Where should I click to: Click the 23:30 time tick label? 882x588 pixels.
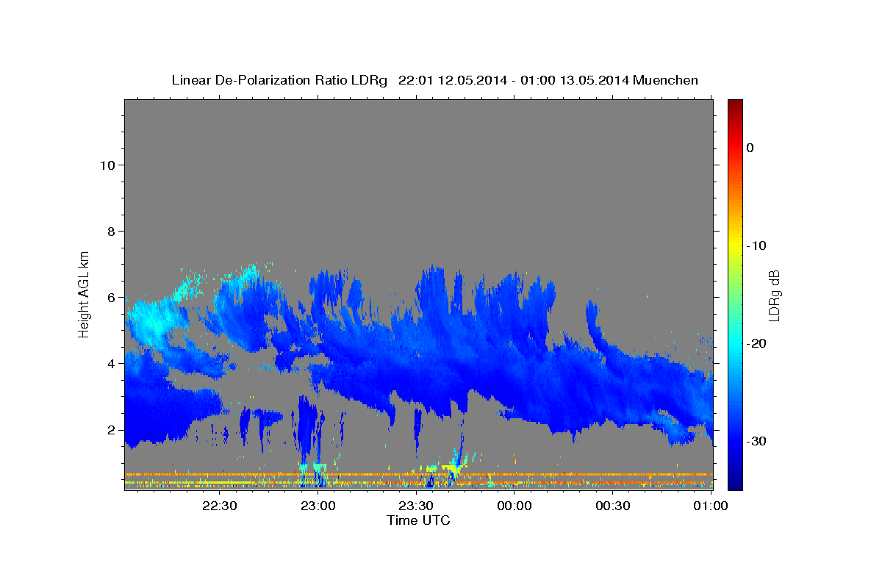coord(415,506)
